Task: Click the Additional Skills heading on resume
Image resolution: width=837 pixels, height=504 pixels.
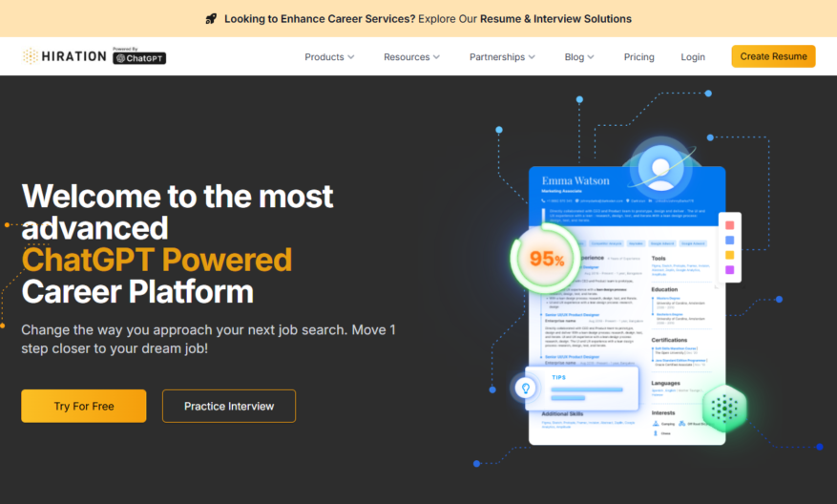Action: point(562,413)
